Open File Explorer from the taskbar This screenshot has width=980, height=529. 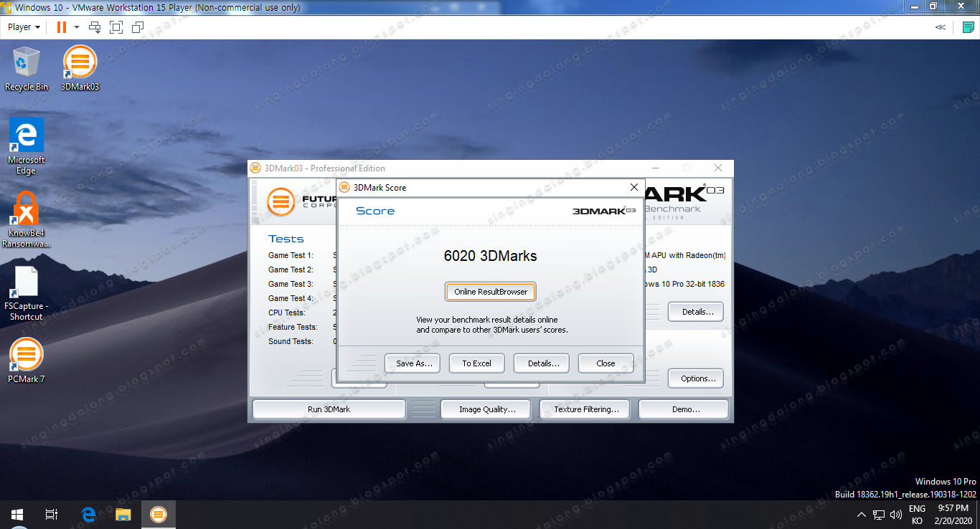(x=123, y=515)
